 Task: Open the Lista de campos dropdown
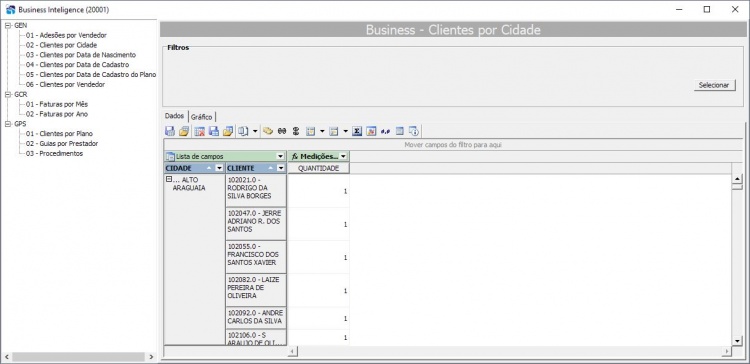[280, 156]
